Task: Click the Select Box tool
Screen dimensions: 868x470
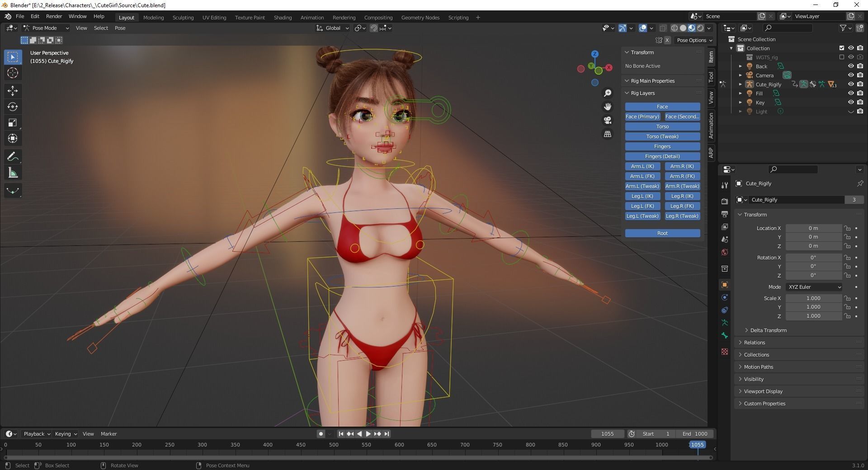Action: [x=13, y=57]
